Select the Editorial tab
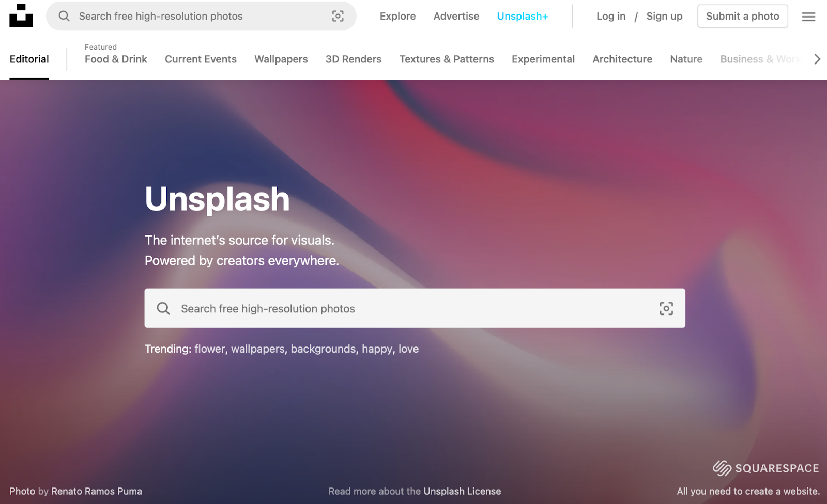827x504 pixels. [29, 59]
